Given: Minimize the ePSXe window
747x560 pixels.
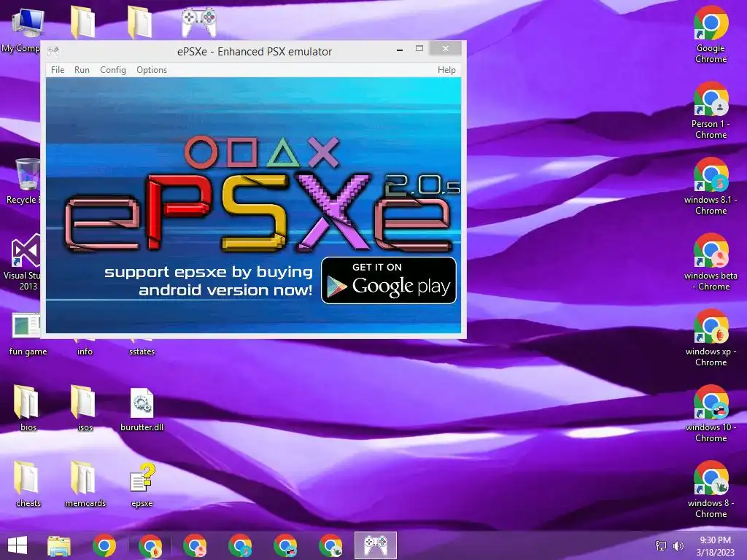Looking at the screenshot, I should click(x=400, y=49).
